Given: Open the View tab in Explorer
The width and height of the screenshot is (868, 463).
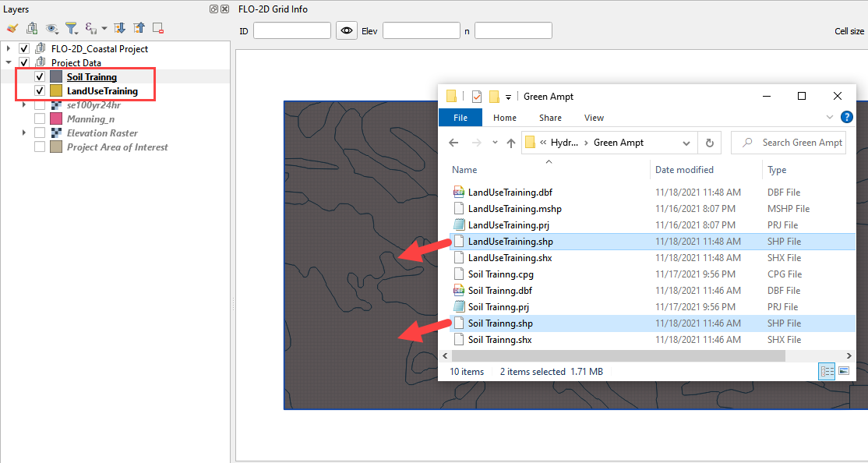Looking at the screenshot, I should coord(594,118).
